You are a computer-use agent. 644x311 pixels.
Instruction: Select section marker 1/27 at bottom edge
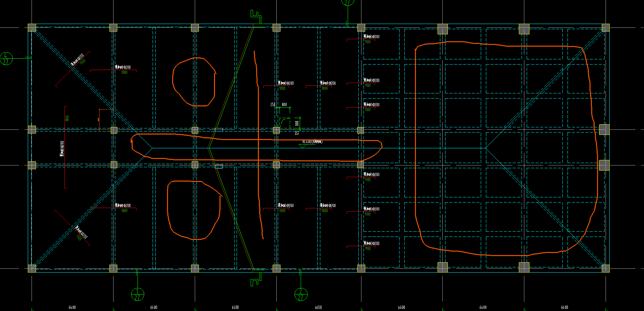click(x=138, y=294)
